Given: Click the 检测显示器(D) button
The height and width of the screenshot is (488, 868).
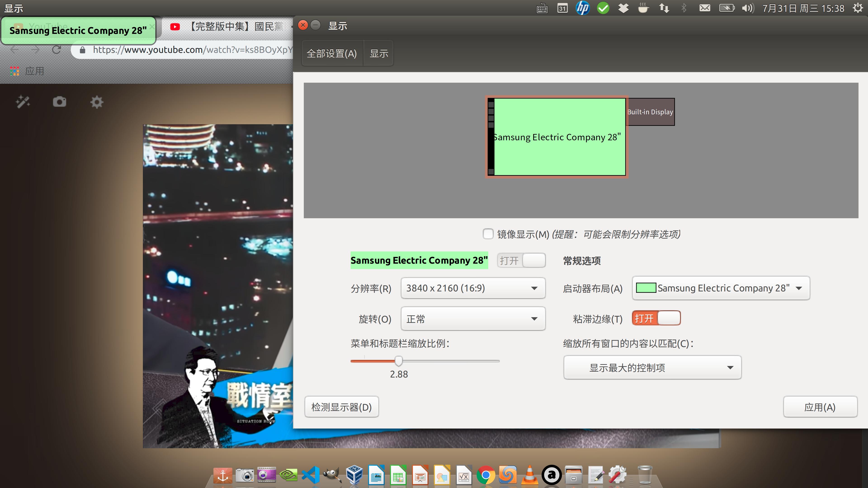Looking at the screenshot, I should click(x=341, y=407).
